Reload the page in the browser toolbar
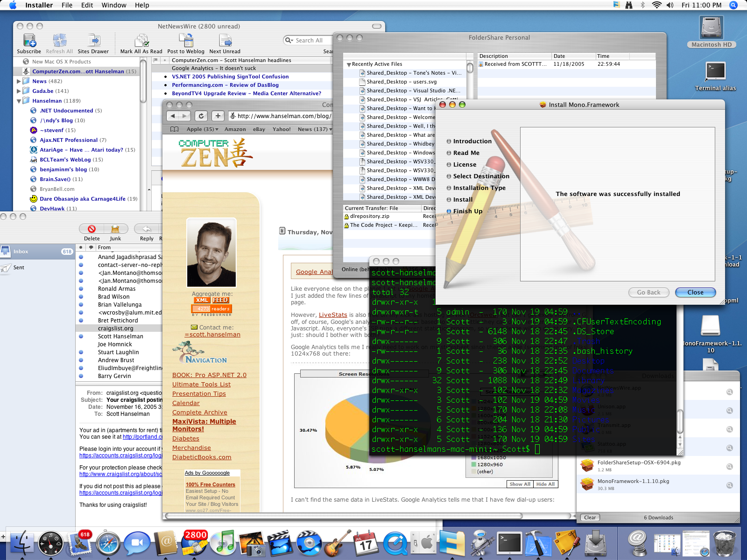747x560 pixels. coord(201,116)
